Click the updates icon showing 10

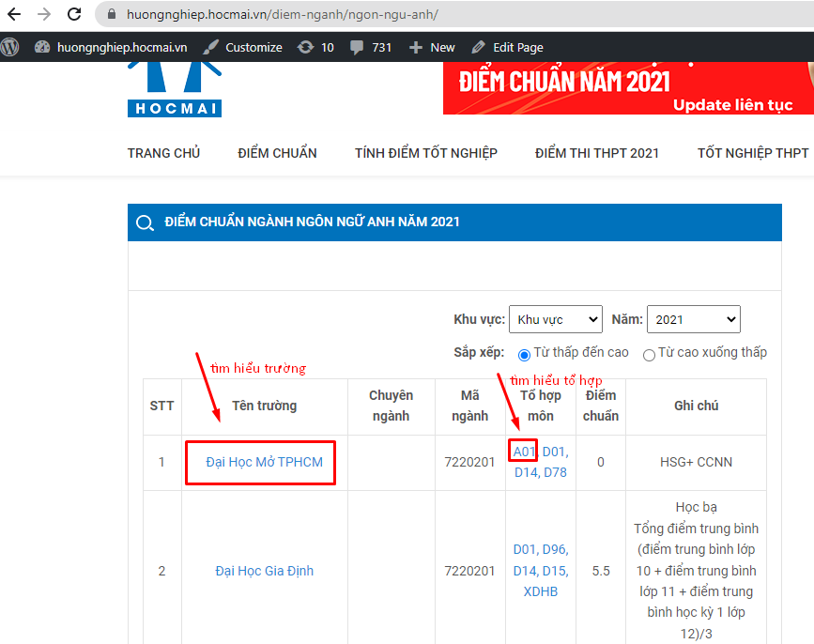(305, 47)
